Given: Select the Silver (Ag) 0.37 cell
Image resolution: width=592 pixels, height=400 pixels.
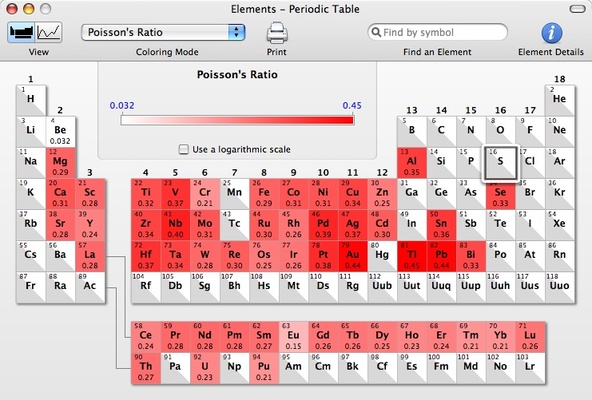Looking at the screenshot, I should pyautogui.click(x=353, y=225).
